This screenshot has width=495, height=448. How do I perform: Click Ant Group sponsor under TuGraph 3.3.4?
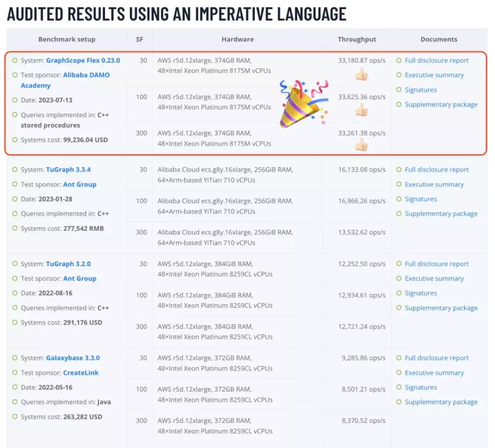[x=80, y=184]
